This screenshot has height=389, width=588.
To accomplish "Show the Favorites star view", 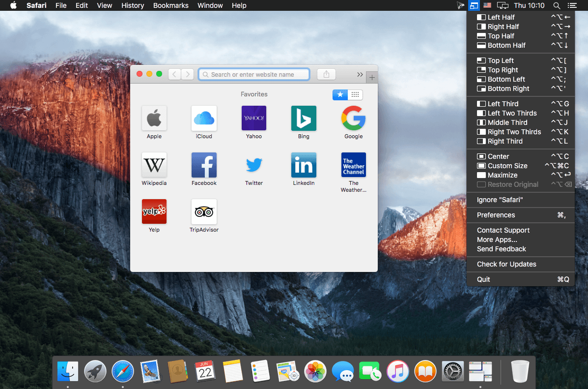I will (340, 94).
